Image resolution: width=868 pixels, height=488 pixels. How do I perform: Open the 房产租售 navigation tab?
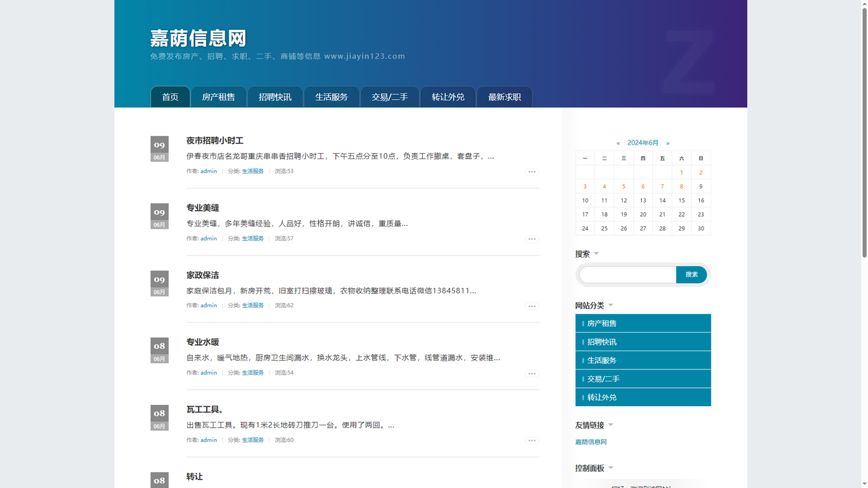(x=219, y=97)
